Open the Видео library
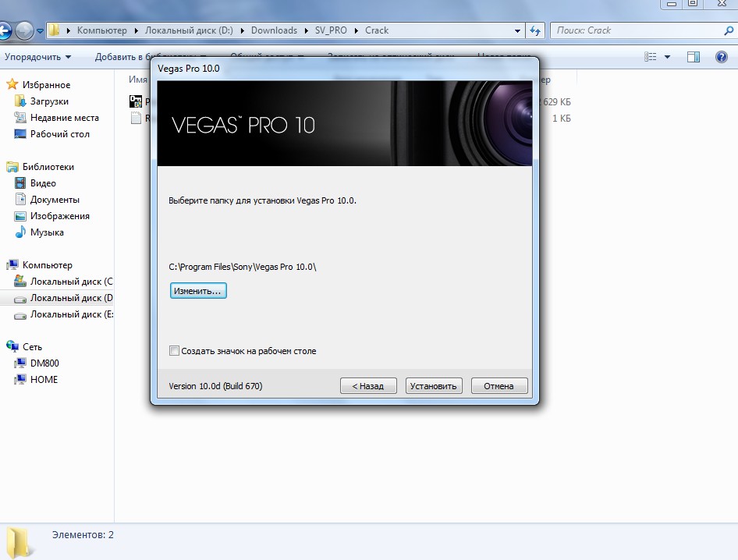Viewport: 738px width, 560px height. pyautogui.click(x=43, y=183)
